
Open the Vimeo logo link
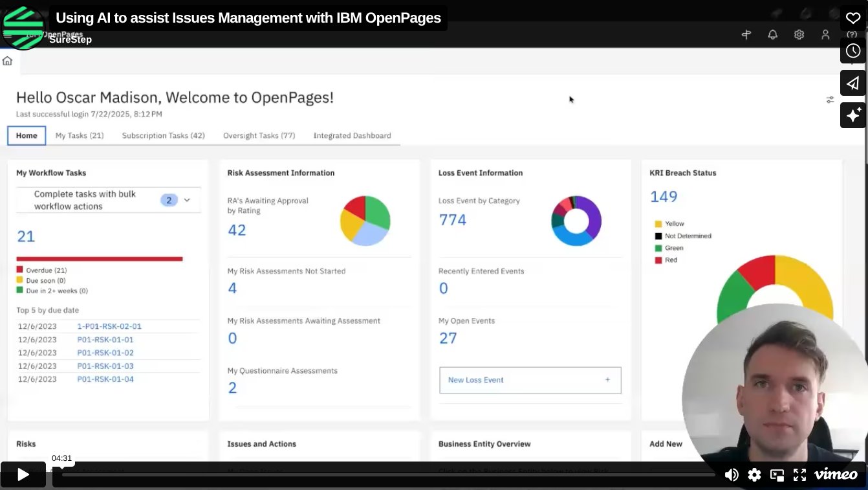[x=836, y=474]
